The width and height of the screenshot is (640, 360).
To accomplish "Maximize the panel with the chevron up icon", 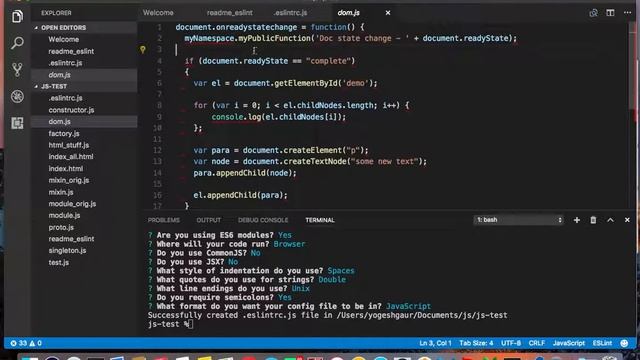I will click(x=610, y=220).
